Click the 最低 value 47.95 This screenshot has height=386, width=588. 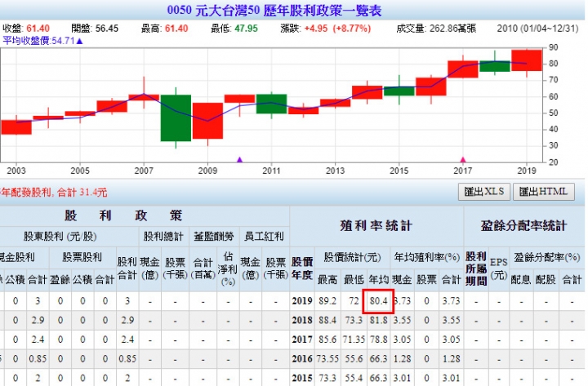point(246,29)
